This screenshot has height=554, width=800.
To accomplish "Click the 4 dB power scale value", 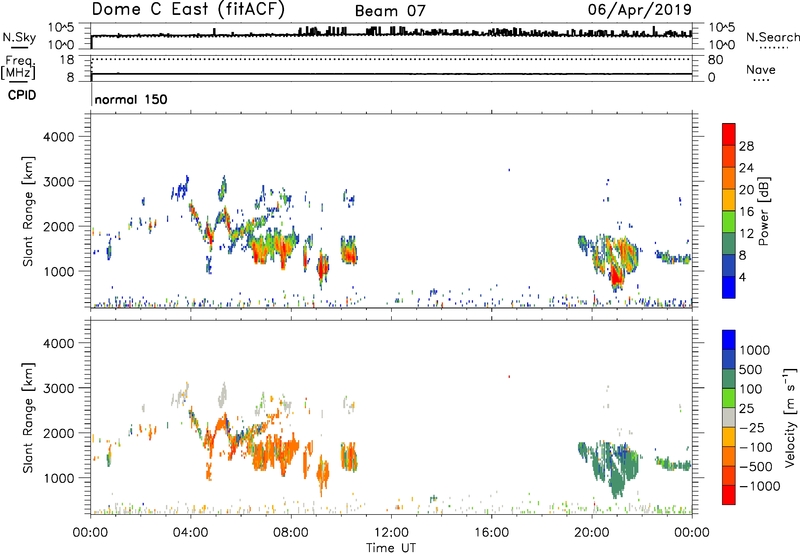I will point(742,277).
